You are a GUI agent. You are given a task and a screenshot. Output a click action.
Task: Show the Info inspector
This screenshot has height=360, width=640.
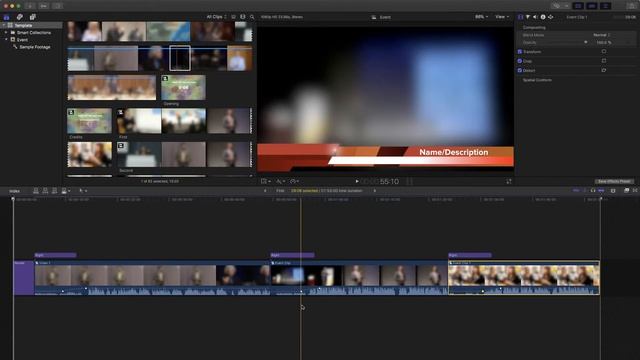tap(543, 17)
